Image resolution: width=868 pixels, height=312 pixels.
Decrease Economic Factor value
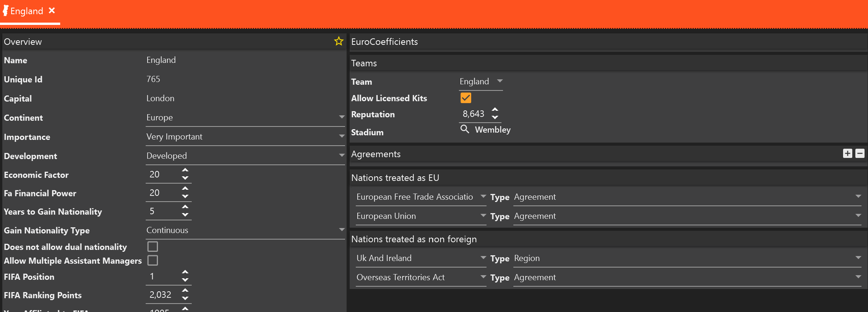coord(185,178)
